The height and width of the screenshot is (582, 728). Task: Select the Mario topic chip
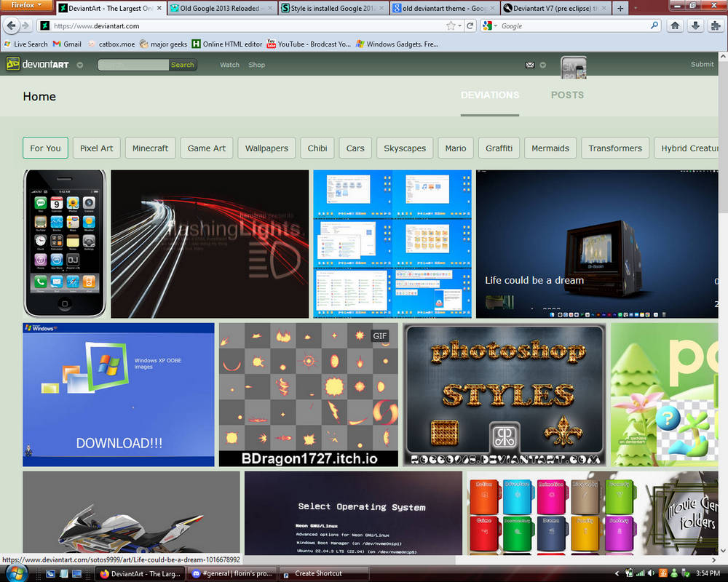(x=456, y=148)
